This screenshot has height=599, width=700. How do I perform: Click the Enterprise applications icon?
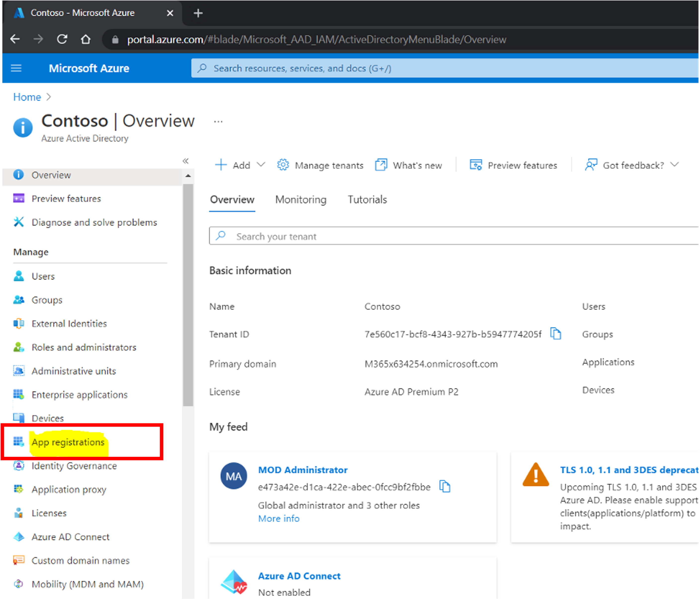point(19,394)
